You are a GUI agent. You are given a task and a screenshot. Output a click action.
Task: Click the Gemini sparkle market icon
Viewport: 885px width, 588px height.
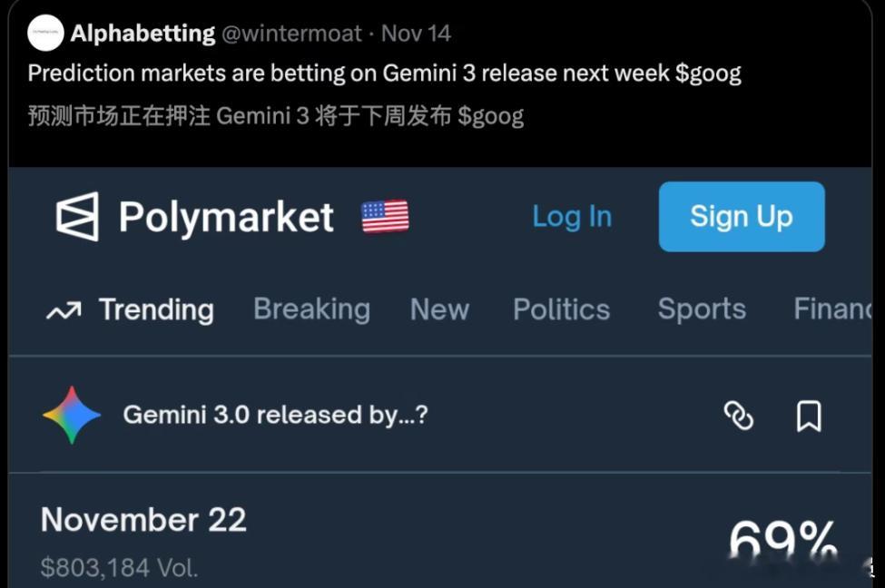click(72, 415)
